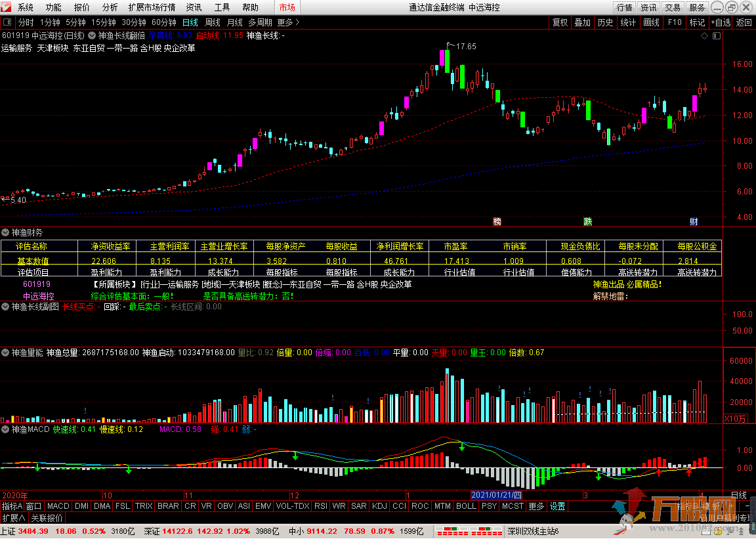
Task: Click the 返回 button
Action: [744, 22]
